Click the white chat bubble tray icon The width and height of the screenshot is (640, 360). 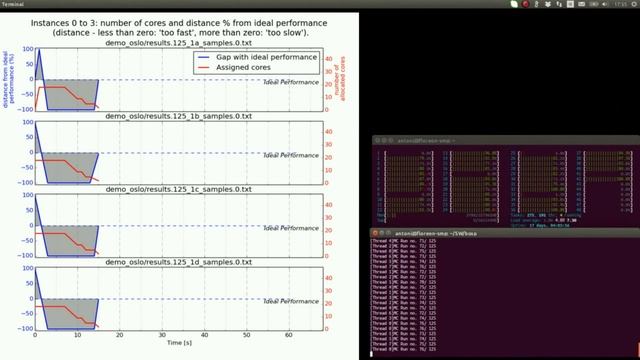coord(514,4)
